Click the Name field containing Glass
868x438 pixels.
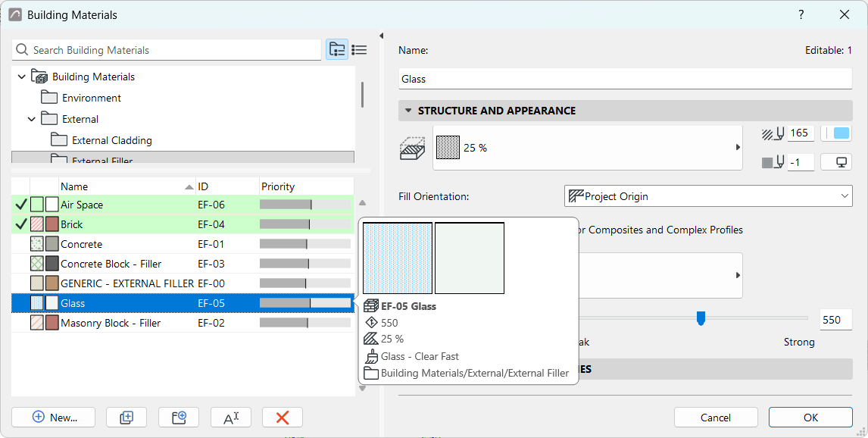[x=626, y=79]
